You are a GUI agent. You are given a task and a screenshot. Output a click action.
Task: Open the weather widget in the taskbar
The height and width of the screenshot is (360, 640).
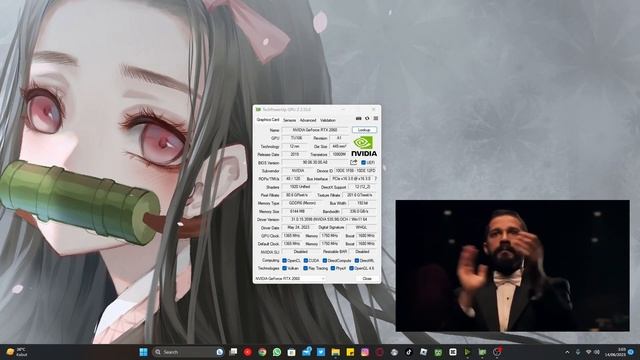16,352
